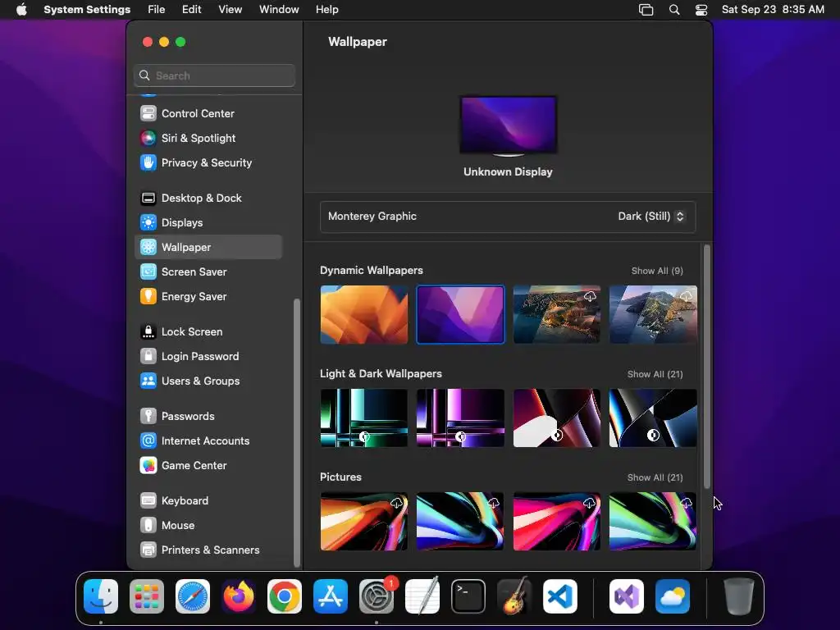Click the sidebar vertical scrollbar
Image resolution: width=840 pixels, height=630 pixels.
pos(297,433)
